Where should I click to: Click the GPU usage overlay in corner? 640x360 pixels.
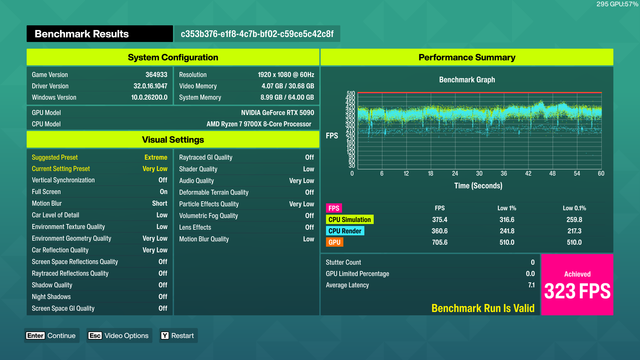[618, 4]
